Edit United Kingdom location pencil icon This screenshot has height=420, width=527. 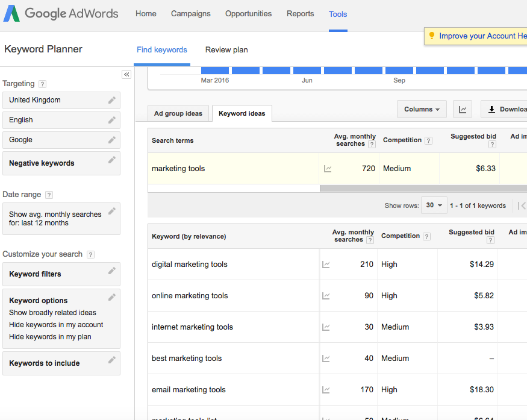[112, 100]
